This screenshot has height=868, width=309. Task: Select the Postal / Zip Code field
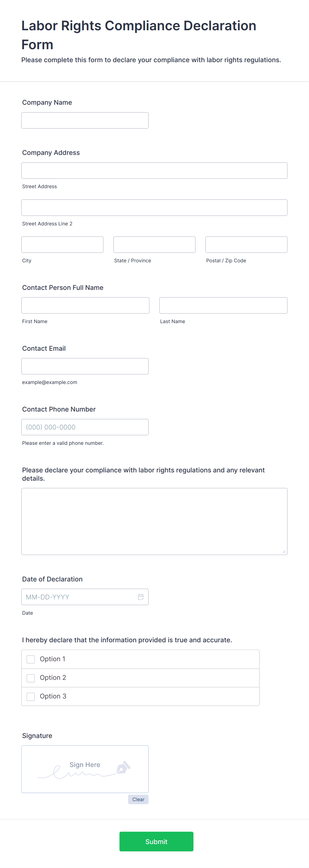coord(246,244)
